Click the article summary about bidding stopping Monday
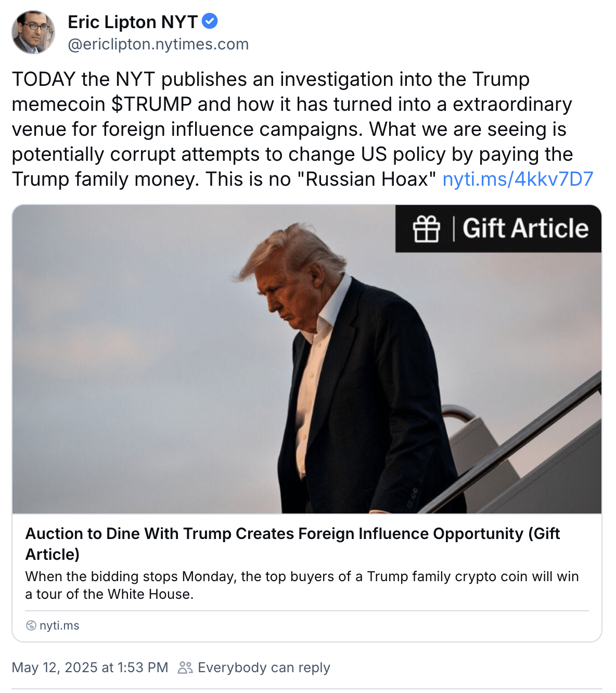 [302, 585]
